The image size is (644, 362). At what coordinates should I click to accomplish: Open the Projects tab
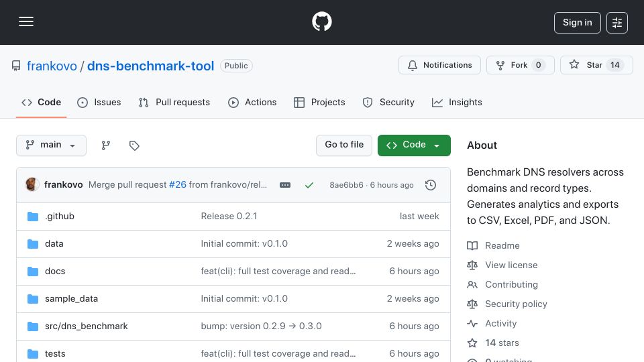(x=319, y=102)
